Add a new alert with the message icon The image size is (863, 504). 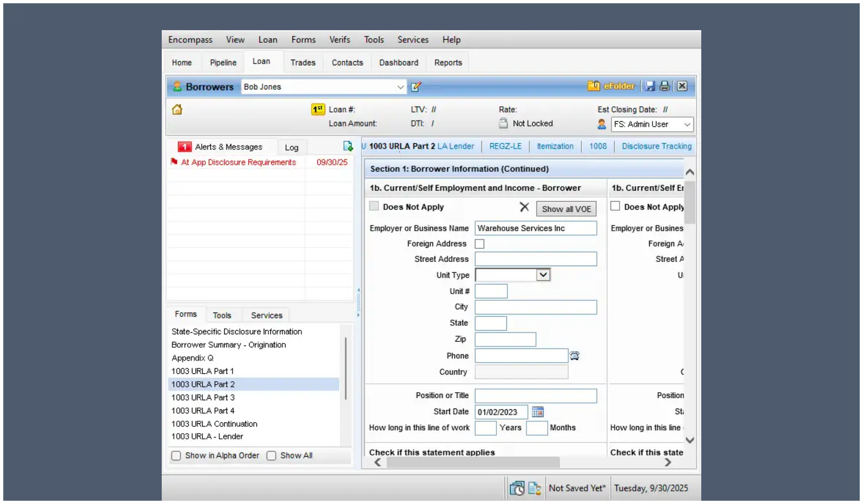348,146
